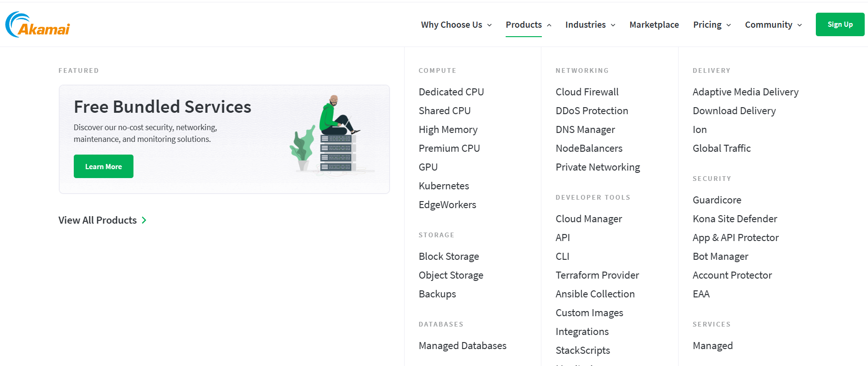
Task: Choose Cloud Firewall under Networking
Action: (x=587, y=92)
